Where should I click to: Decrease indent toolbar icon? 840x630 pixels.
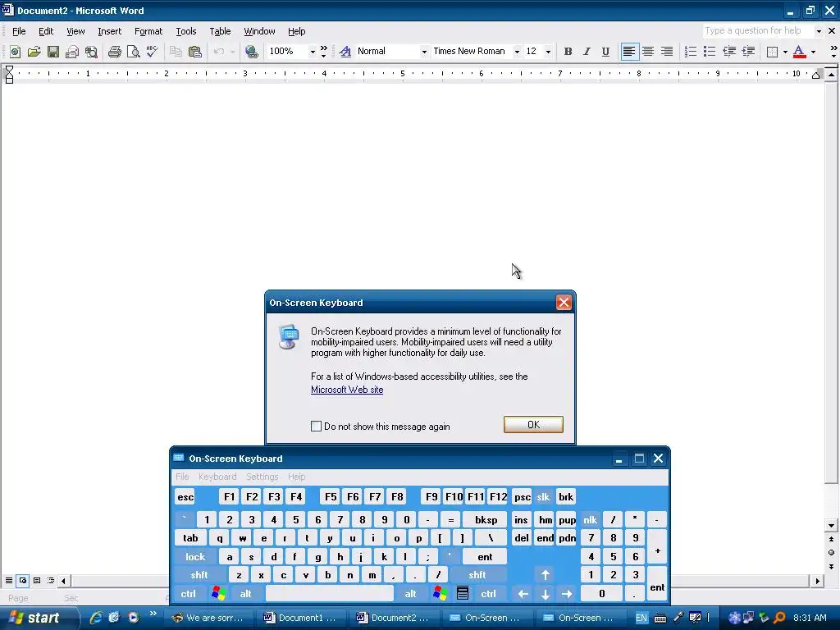coord(729,52)
